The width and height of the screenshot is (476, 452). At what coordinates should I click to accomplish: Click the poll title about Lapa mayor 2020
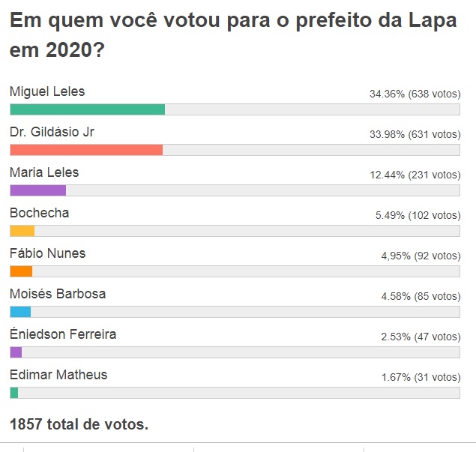point(232,36)
